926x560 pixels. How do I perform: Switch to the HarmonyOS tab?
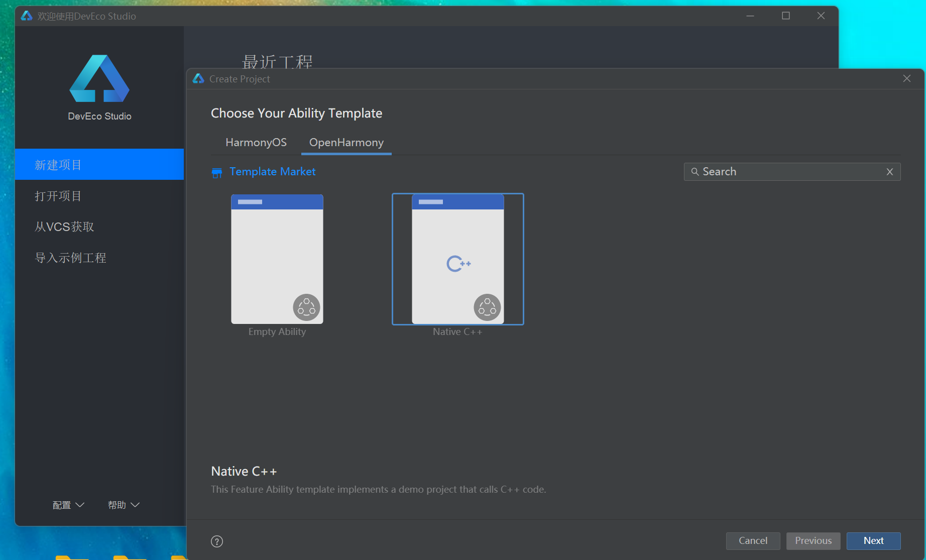click(256, 143)
